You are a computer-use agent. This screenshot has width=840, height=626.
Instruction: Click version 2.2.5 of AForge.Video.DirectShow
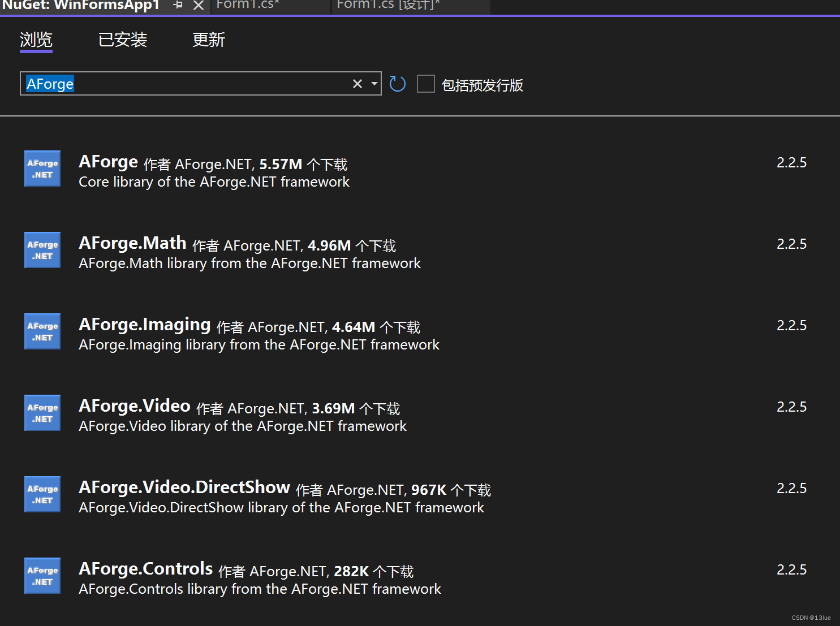[x=791, y=489]
